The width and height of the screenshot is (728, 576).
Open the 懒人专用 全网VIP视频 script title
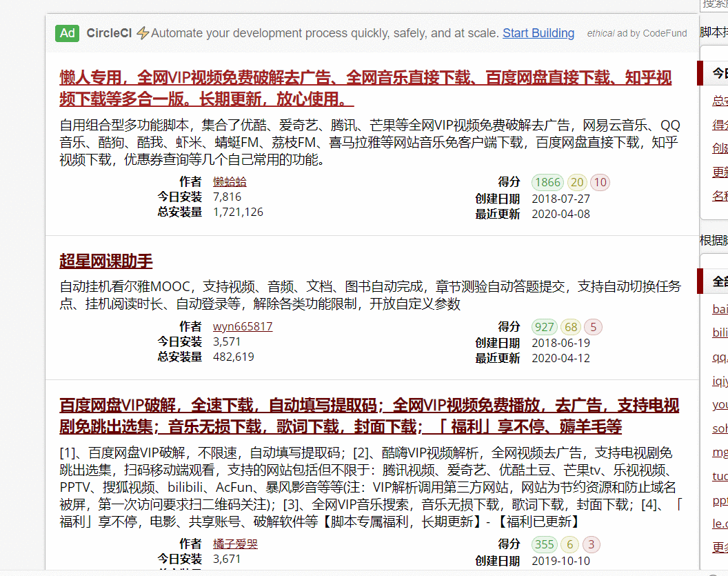365,88
